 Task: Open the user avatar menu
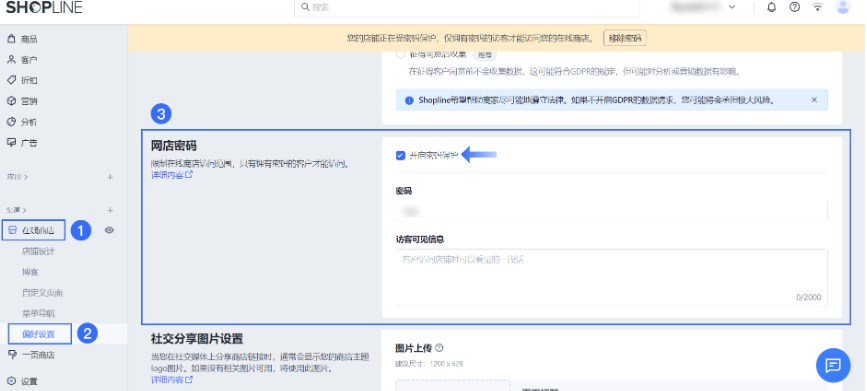[843, 7]
